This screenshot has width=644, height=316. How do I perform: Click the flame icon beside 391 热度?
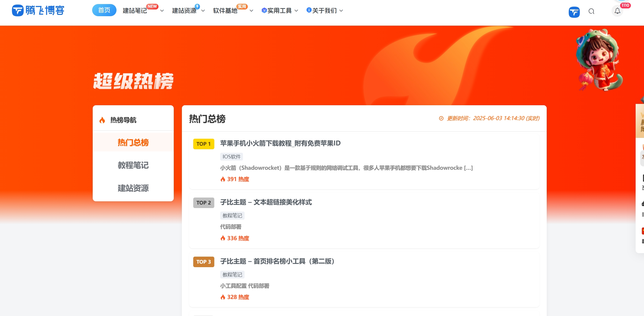(x=223, y=179)
